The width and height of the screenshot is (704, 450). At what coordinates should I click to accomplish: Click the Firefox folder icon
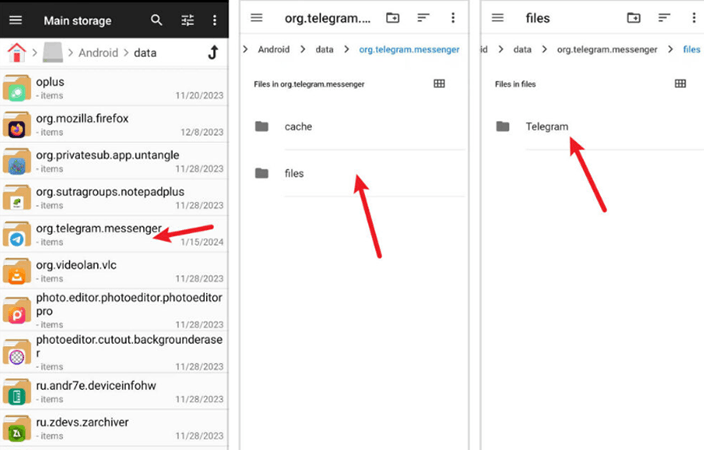click(x=17, y=125)
